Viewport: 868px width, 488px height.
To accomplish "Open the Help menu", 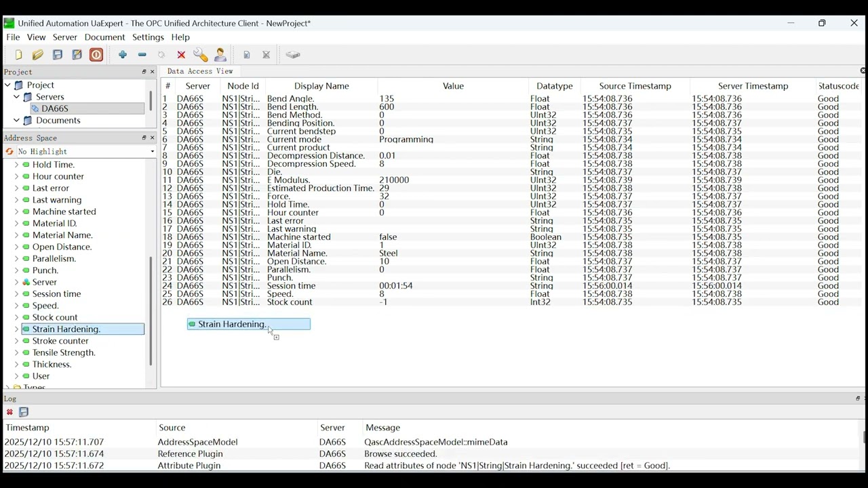I will pyautogui.click(x=180, y=37).
